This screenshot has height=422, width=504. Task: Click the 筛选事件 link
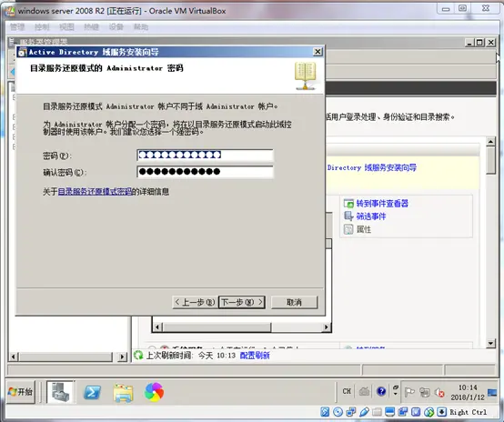[371, 216]
